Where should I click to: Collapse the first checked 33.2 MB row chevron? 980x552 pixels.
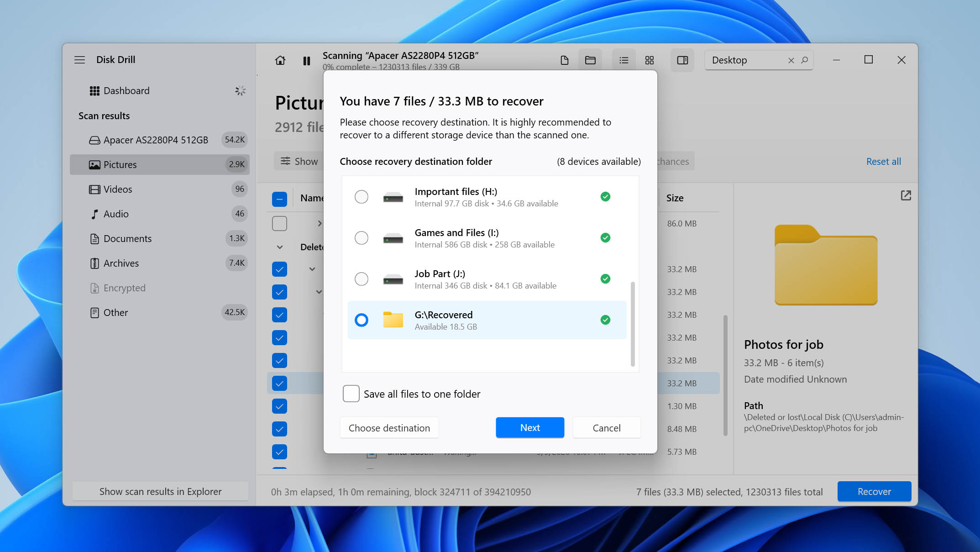(x=312, y=269)
